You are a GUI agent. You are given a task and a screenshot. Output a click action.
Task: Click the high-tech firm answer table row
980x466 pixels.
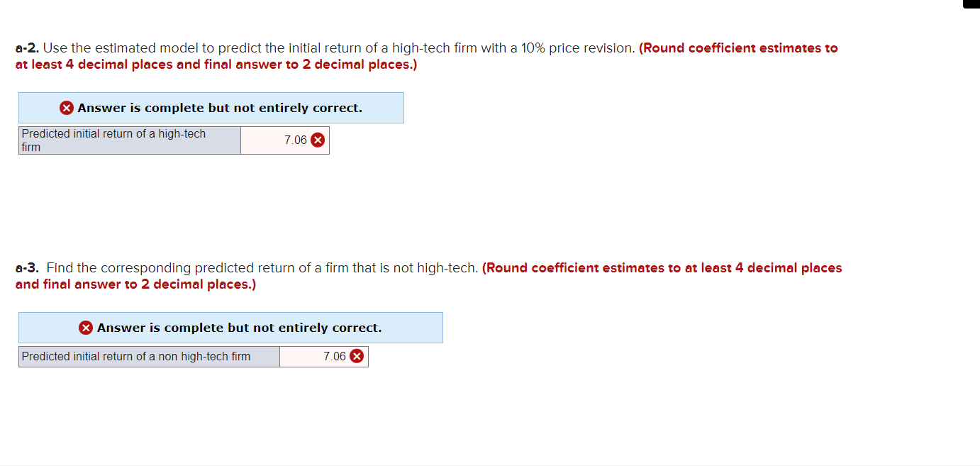tap(174, 140)
